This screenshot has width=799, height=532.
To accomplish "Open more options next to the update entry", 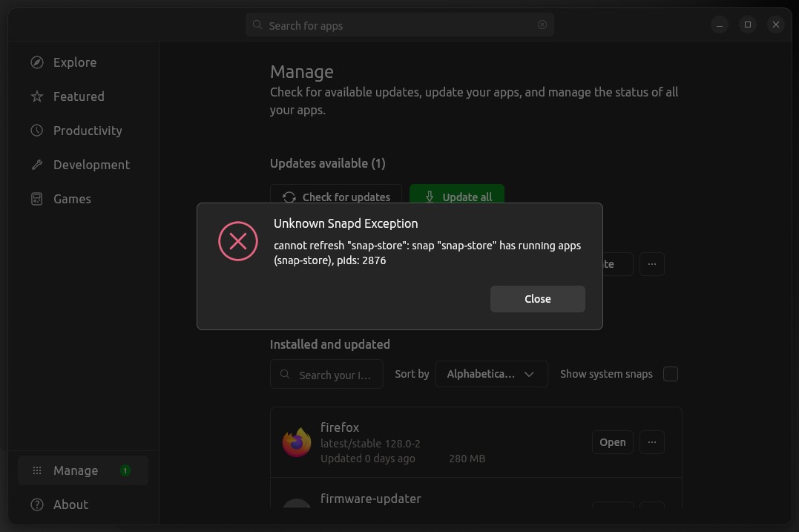I will (651, 264).
